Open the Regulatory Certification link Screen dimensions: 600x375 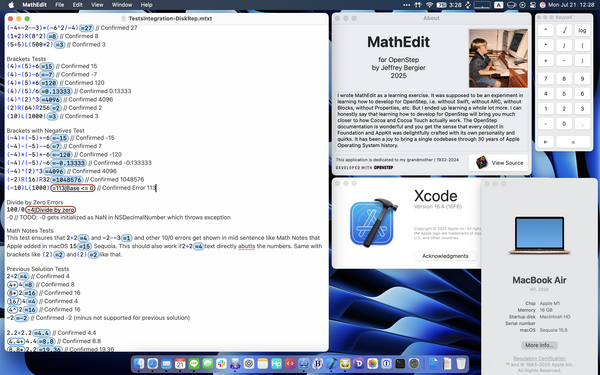click(539, 359)
